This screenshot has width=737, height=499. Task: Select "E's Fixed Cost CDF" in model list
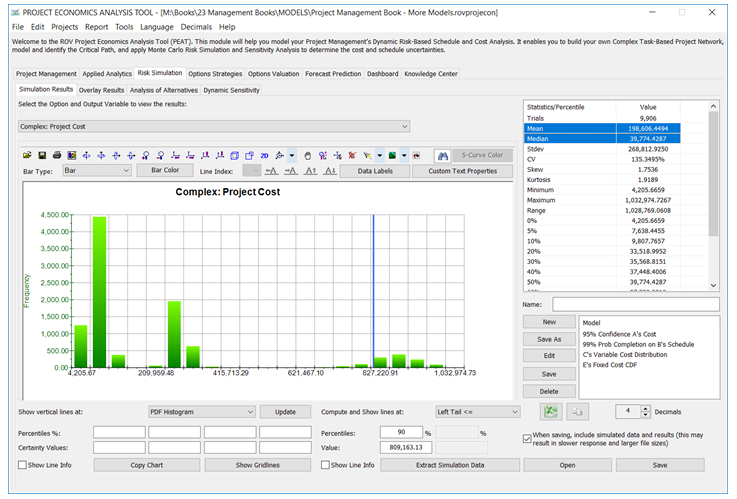click(x=610, y=365)
